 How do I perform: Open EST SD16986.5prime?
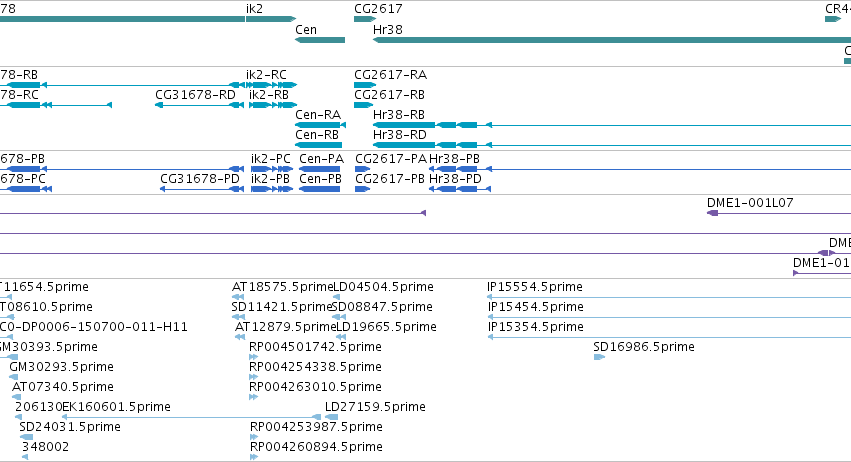(x=644, y=347)
